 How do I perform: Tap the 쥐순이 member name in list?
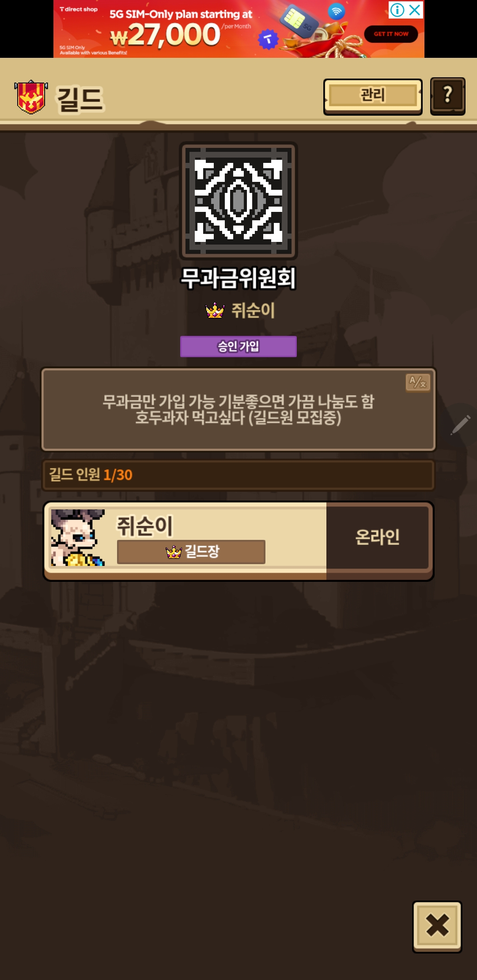coord(145,526)
